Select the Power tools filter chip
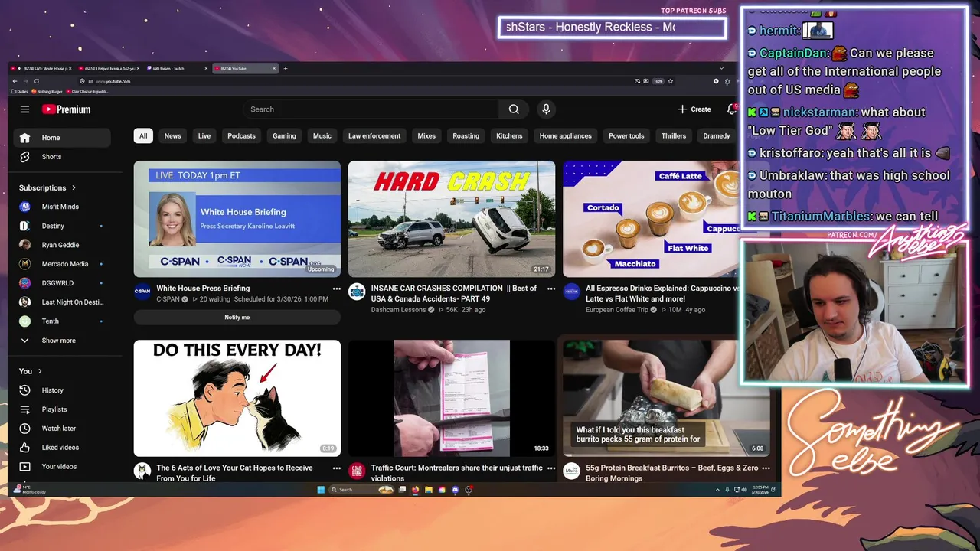This screenshot has width=980, height=551. 626,136
